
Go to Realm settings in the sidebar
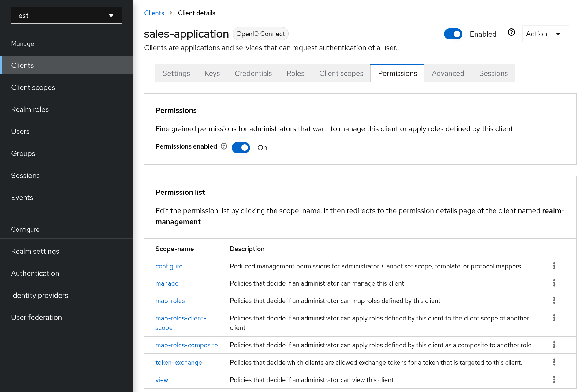[35, 251]
